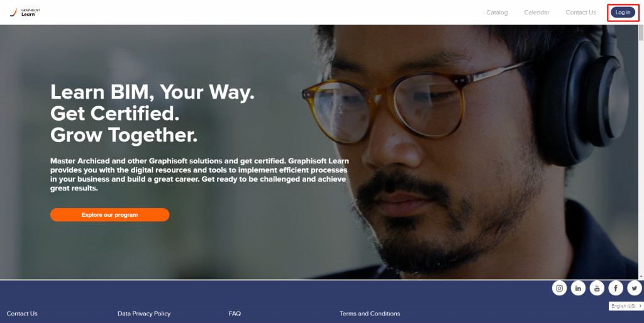Click the Graphisoft Learn logo
644x323 pixels.
(25, 13)
